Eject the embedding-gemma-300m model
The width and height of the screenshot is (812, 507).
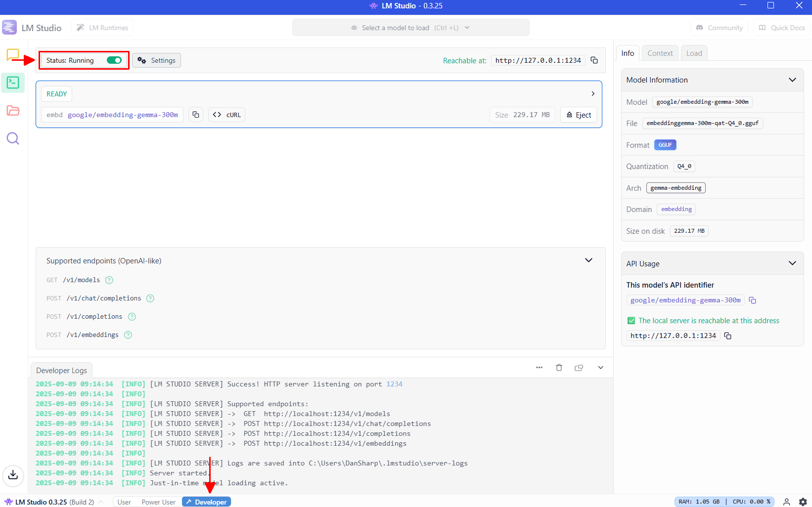coord(579,115)
